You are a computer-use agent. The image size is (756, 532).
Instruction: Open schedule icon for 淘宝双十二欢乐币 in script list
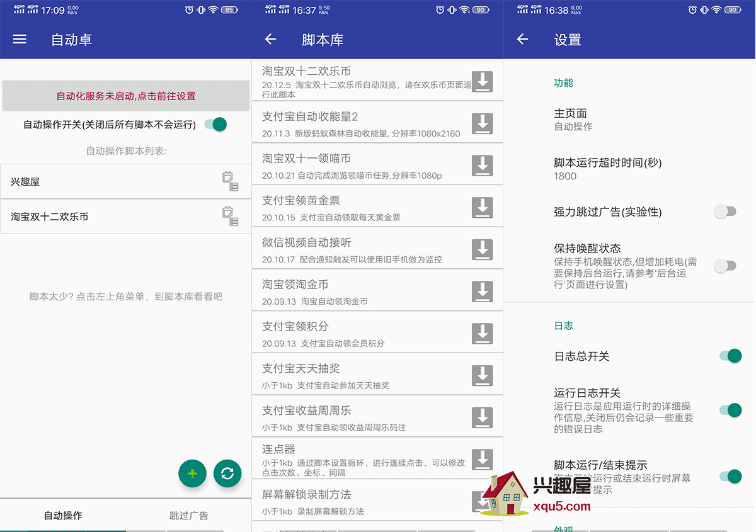click(x=230, y=217)
